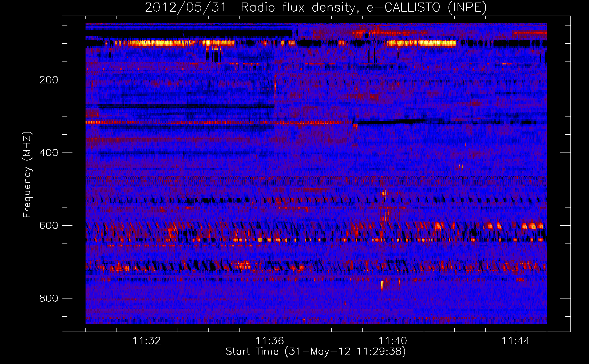Click the 800 frequency tick label
589x364 pixels.
click(x=49, y=298)
